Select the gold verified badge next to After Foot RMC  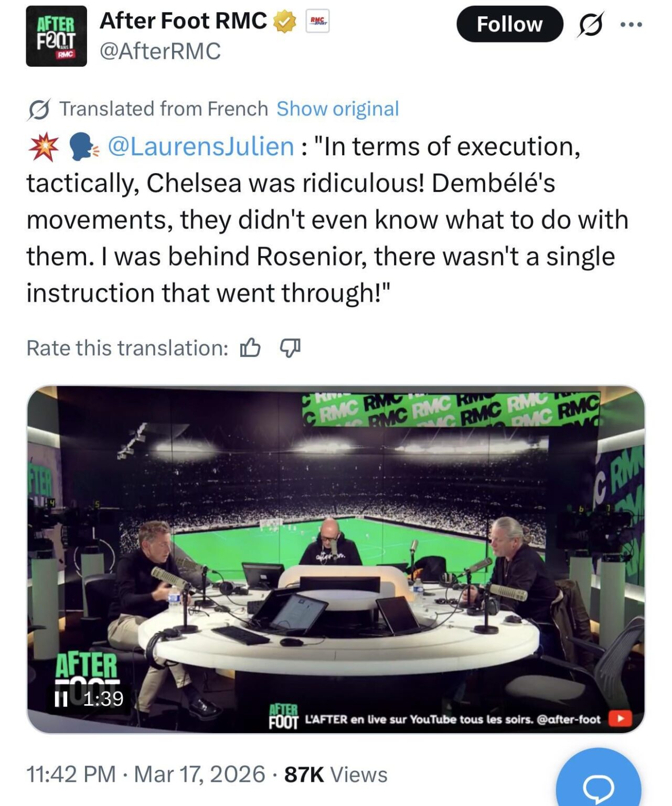pos(284,23)
